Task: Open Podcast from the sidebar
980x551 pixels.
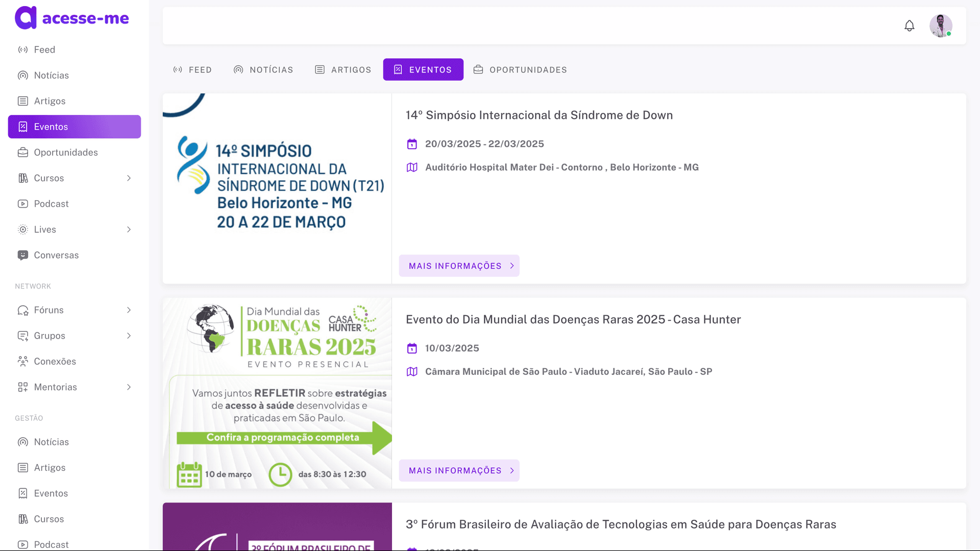Action: [51, 204]
